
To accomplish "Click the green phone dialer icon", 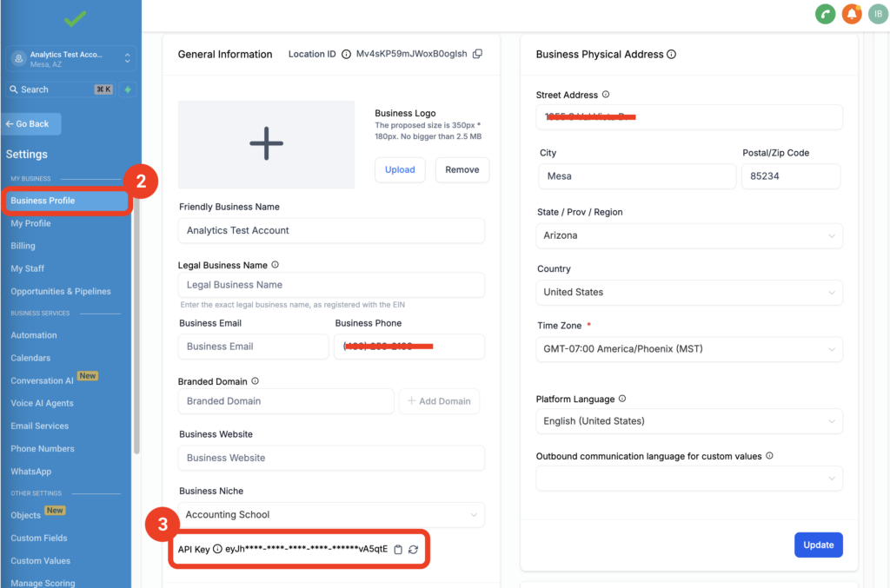I will tap(825, 14).
